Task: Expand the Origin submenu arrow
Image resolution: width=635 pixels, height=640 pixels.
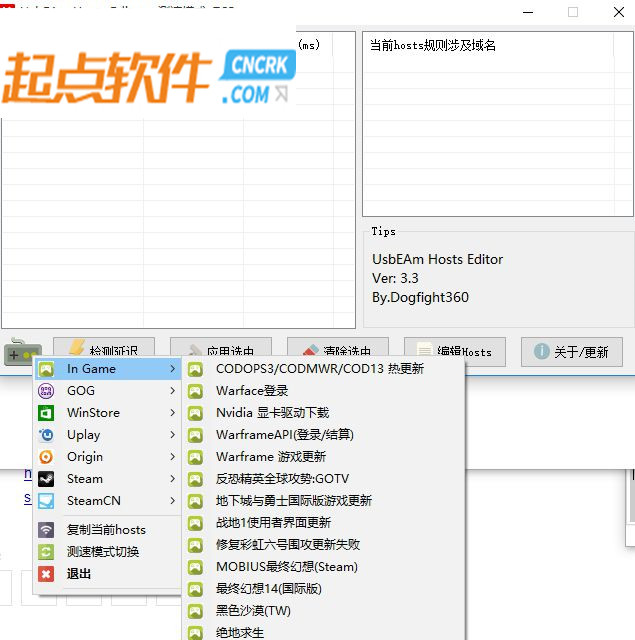Action: click(173, 457)
